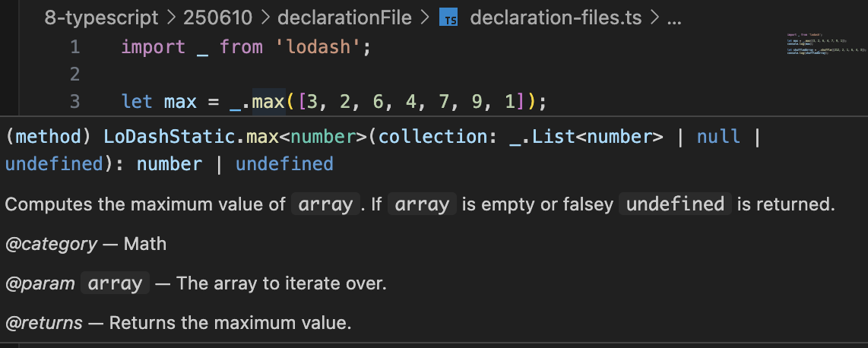Expand chevron after declaration-files.ts in breadcrumb
The height and width of the screenshot is (348, 868).
(x=655, y=18)
